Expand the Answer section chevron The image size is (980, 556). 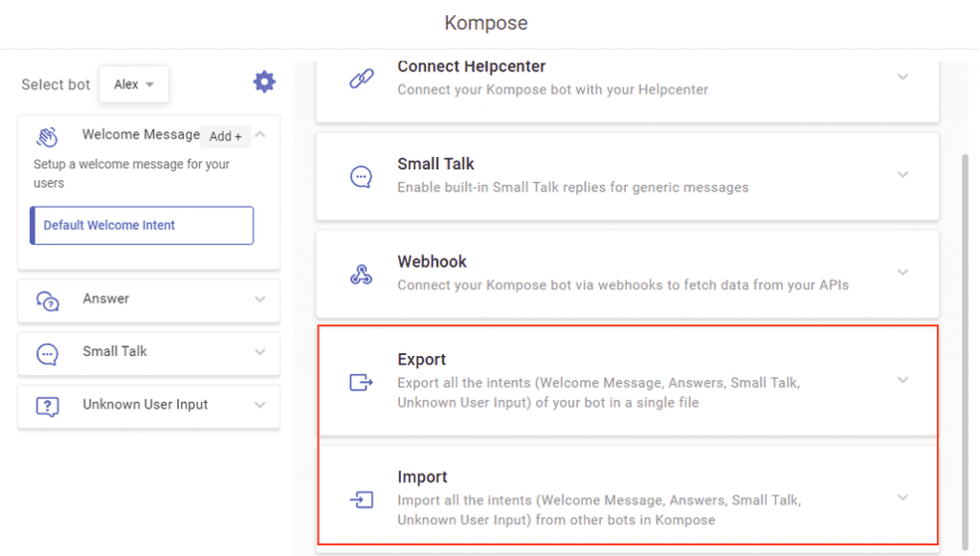(260, 300)
